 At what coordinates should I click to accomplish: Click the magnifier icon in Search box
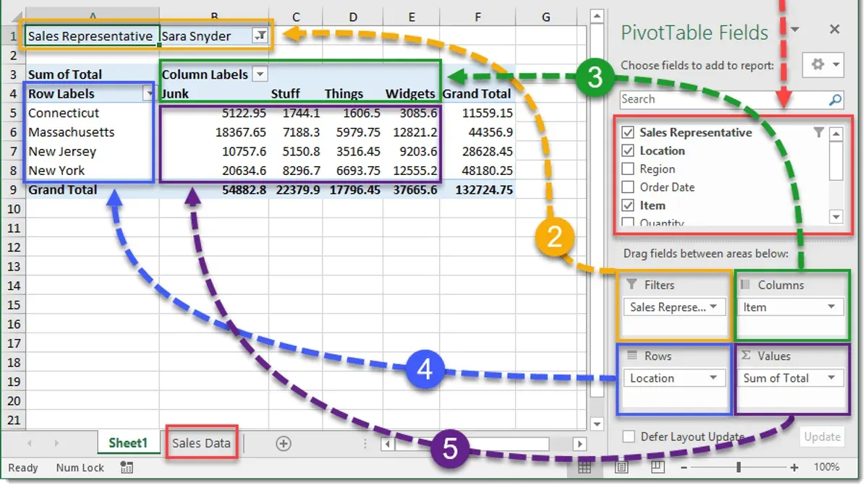pyautogui.click(x=835, y=100)
